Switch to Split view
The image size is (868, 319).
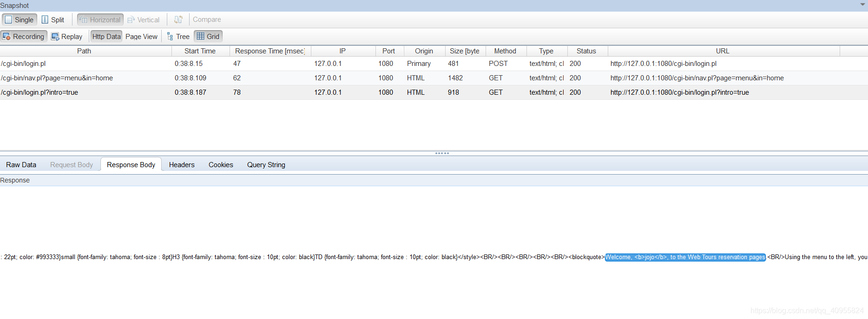click(53, 20)
